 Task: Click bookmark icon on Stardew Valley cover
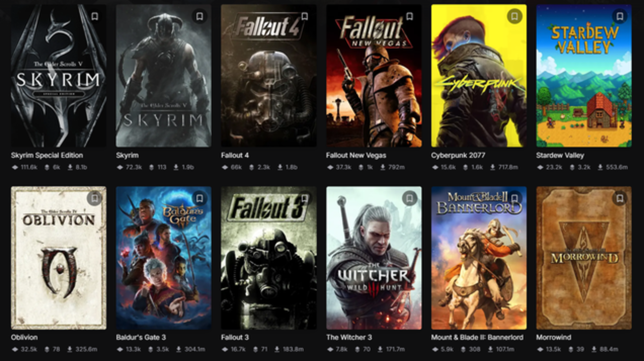[x=619, y=16]
